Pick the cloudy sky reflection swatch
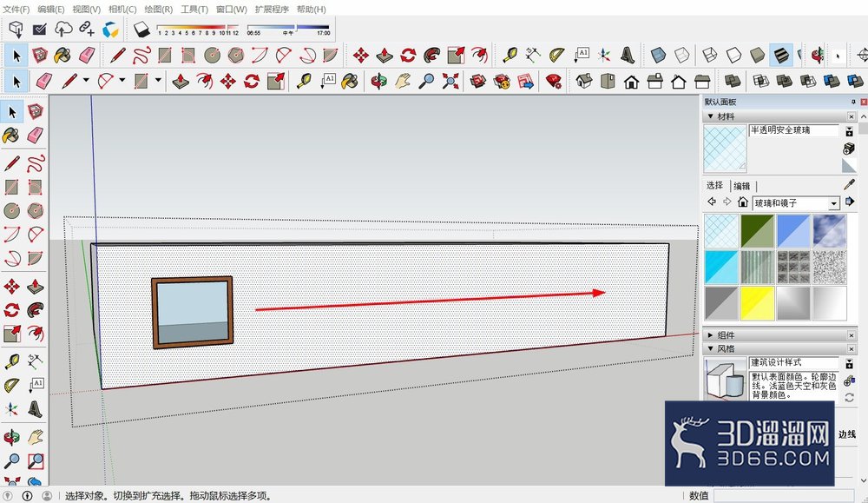 [x=829, y=230]
